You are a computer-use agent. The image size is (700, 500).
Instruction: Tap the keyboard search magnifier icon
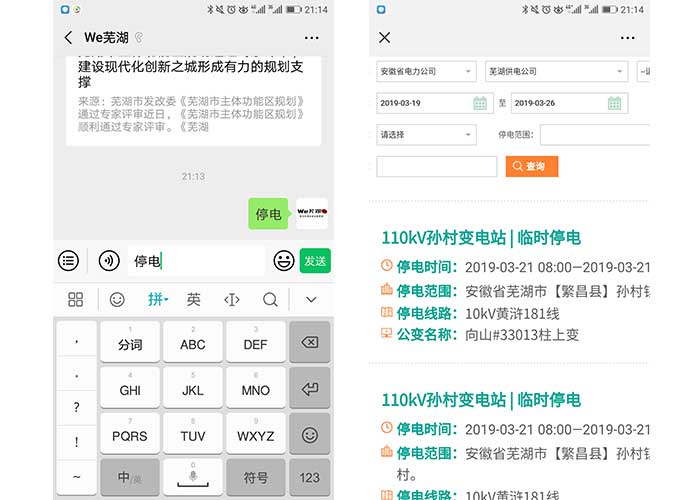(270, 299)
